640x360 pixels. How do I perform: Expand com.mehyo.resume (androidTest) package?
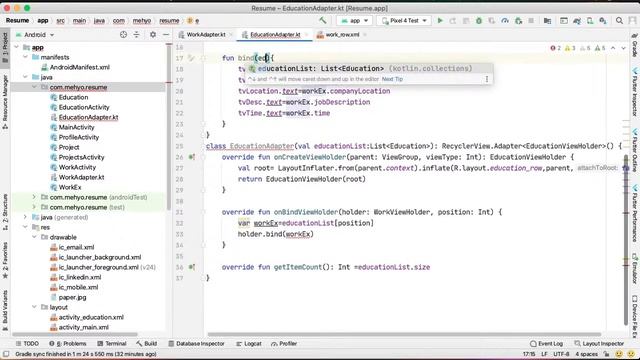click(x=35, y=197)
